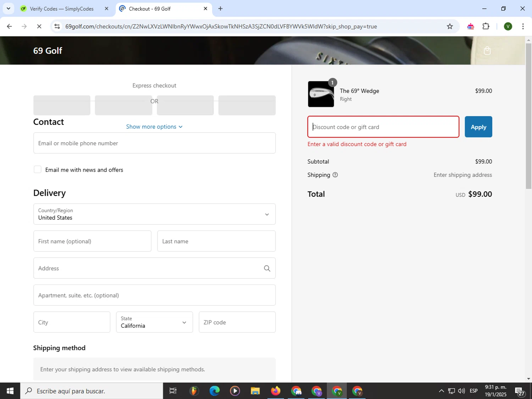Open a new browser tab
The height and width of the screenshot is (399, 532).
click(x=220, y=9)
